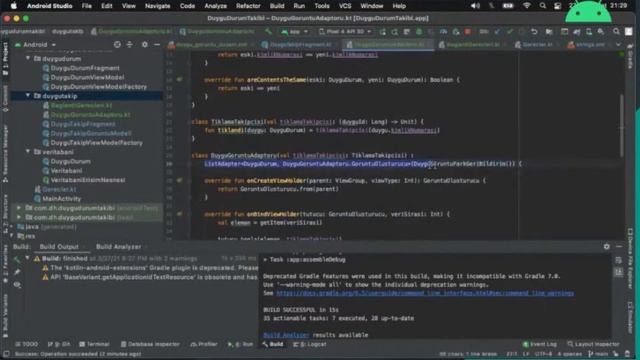Open the Veritabani class file
The width and height of the screenshot is (640, 360).
pyautogui.click(x=66, y=171)
